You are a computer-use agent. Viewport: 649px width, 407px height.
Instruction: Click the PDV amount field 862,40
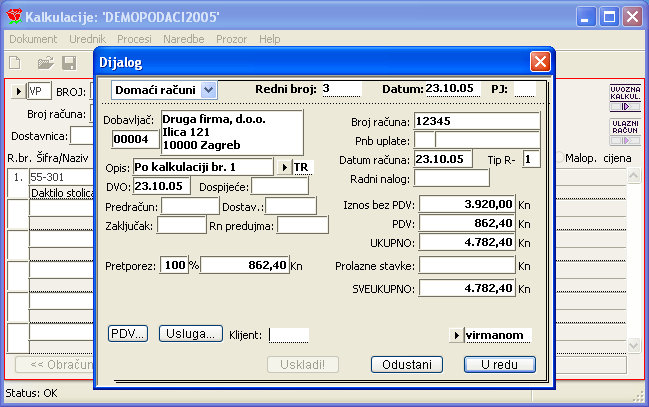pyautogui.click(x=467, y=223)
